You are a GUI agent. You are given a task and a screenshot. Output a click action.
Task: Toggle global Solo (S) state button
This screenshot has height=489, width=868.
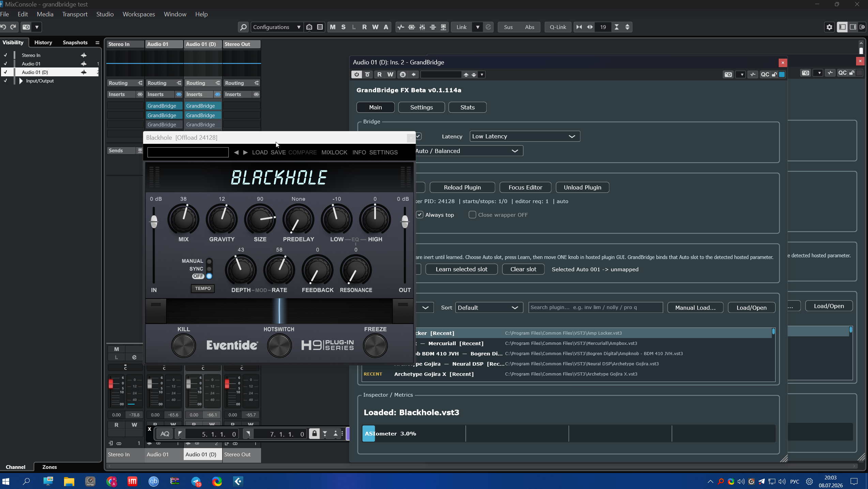pos(343,27)
